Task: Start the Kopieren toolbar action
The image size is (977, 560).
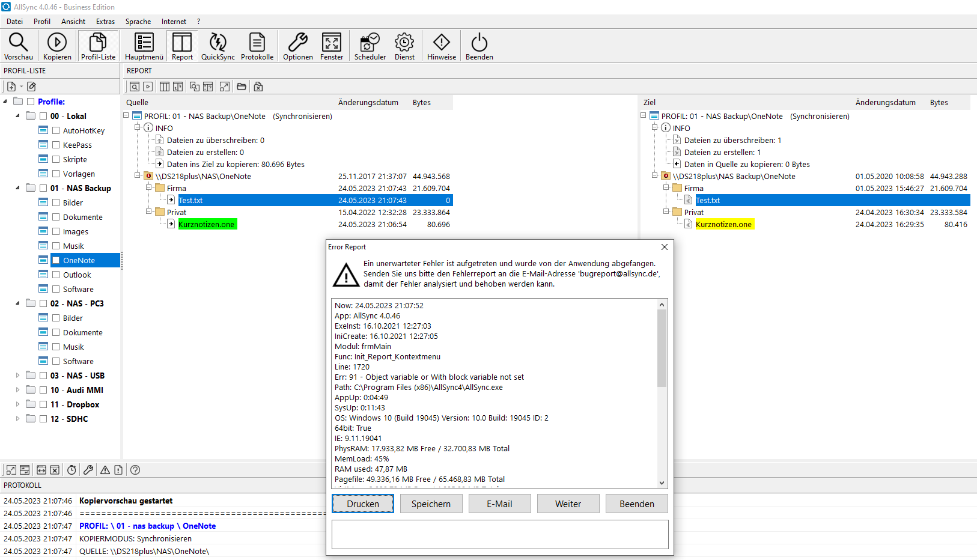Action: click(x=57, y=43)
